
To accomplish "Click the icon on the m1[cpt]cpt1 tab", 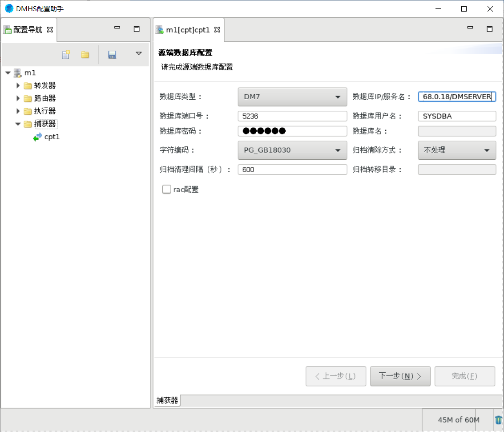I will coord(159,29).
